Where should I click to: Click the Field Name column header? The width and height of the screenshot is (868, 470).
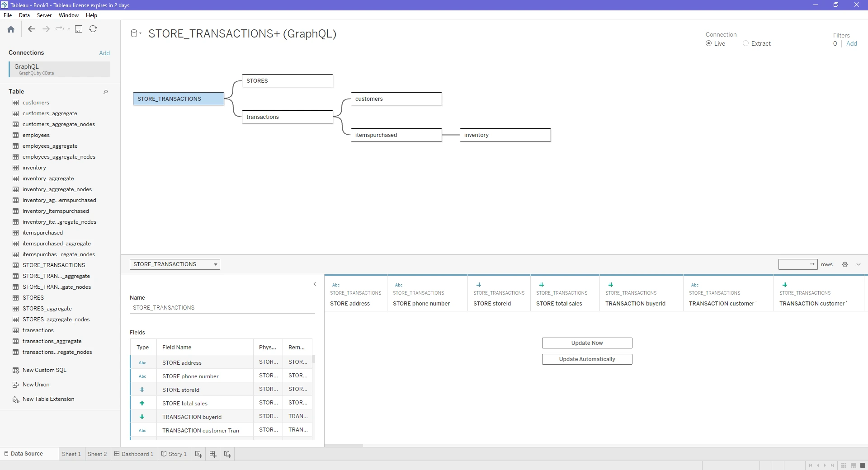click(205, 348)
